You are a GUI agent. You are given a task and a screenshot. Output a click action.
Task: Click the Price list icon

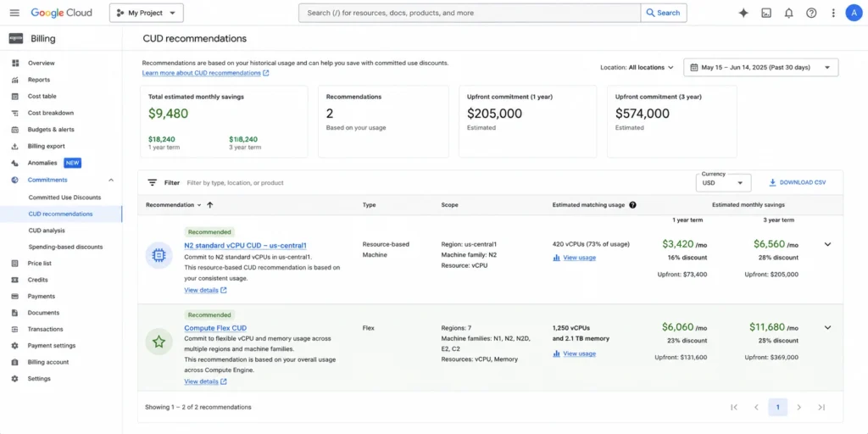click(x=15, y=264)
